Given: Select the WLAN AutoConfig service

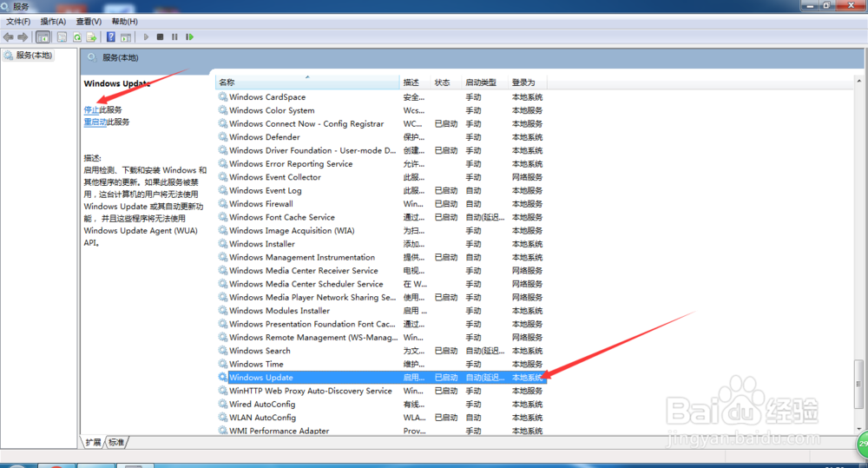Looking at the screenshot, I should click(x=381, y=417).
